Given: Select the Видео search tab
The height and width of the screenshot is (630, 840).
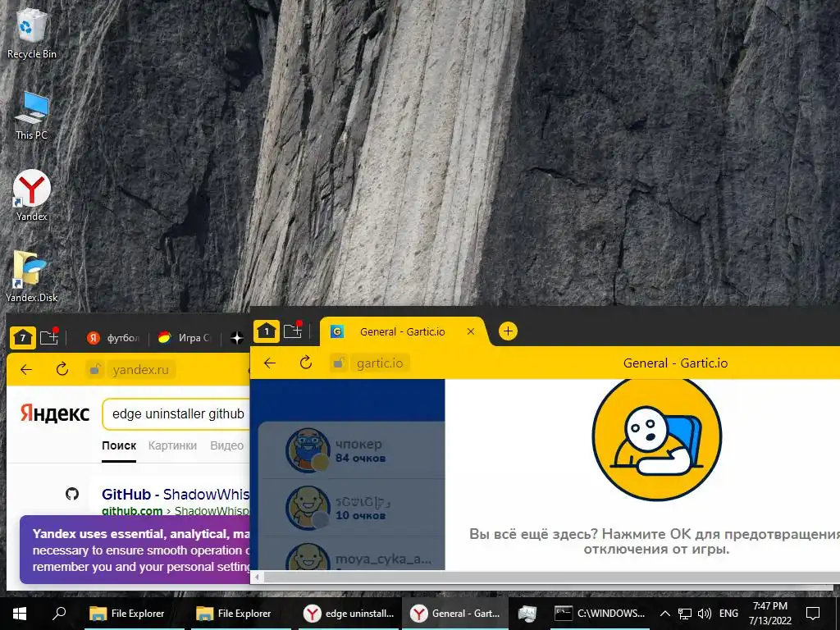Looking at the screenshot, I should tap(226, 445).
